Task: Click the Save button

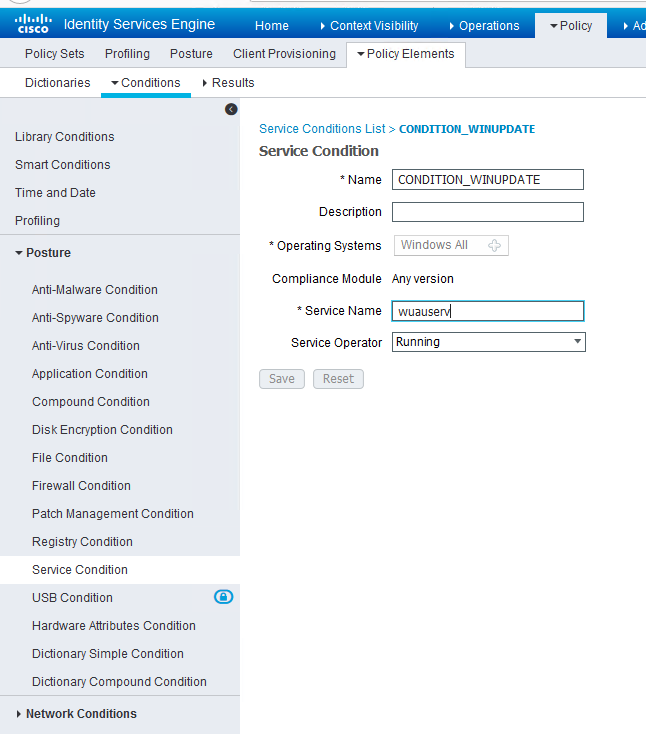Action: 282,379
